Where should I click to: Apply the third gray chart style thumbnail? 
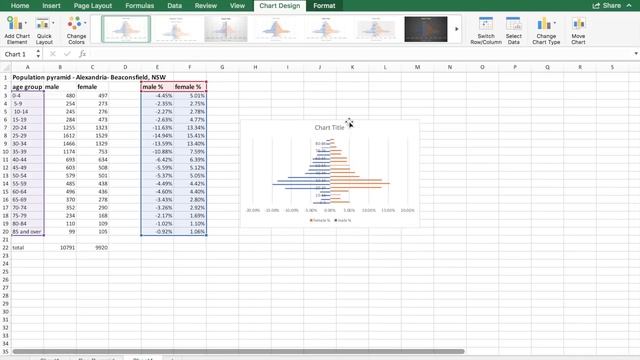point(226,29)
